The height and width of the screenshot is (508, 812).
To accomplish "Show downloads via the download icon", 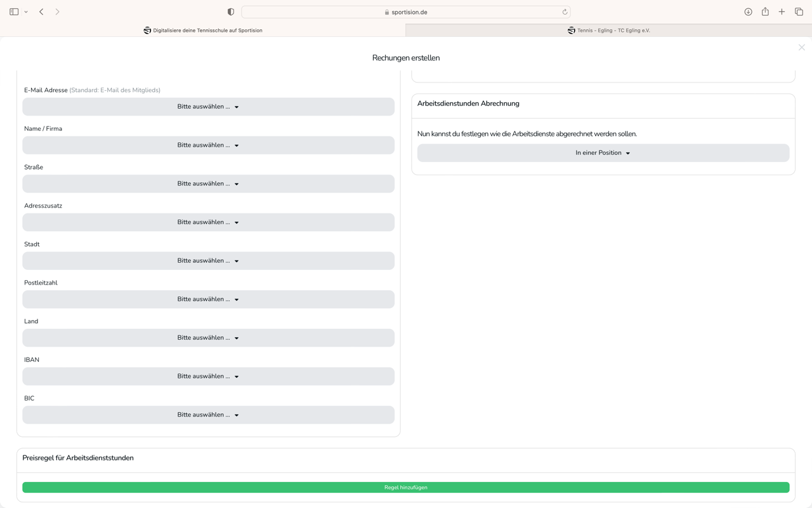I will (x=749, y=12).
